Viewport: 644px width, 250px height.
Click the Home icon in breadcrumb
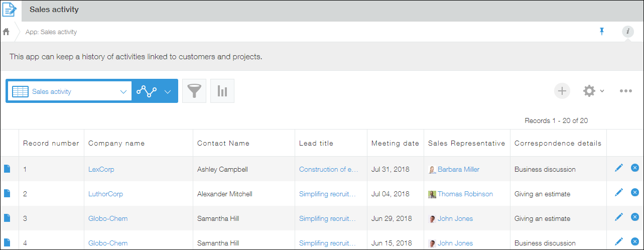coord(6,32)
